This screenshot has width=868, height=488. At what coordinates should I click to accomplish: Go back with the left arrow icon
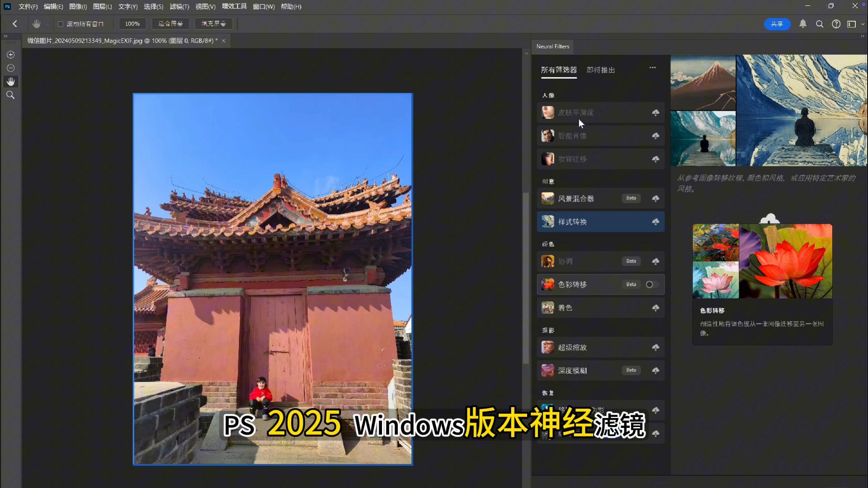point(15,24)
